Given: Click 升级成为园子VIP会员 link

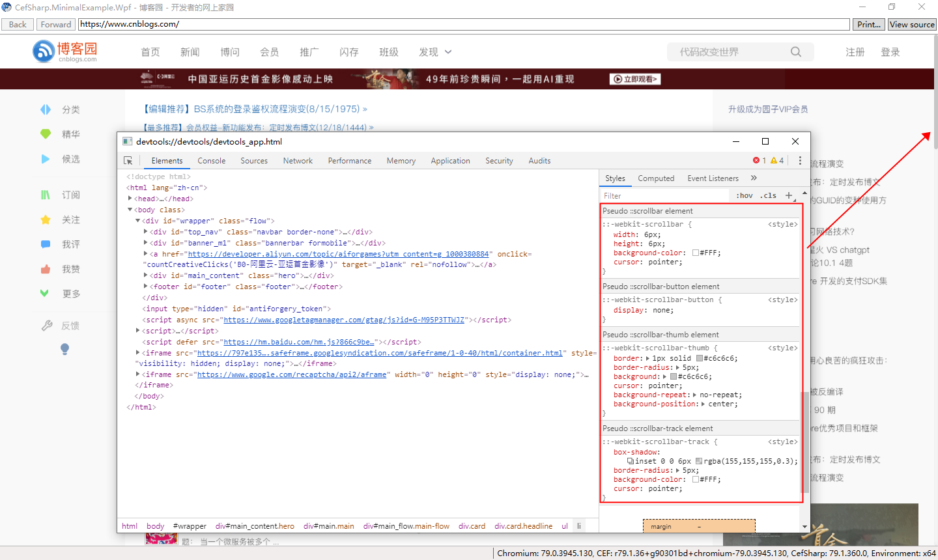Looking at the screenshot, I should coord(768,109).
